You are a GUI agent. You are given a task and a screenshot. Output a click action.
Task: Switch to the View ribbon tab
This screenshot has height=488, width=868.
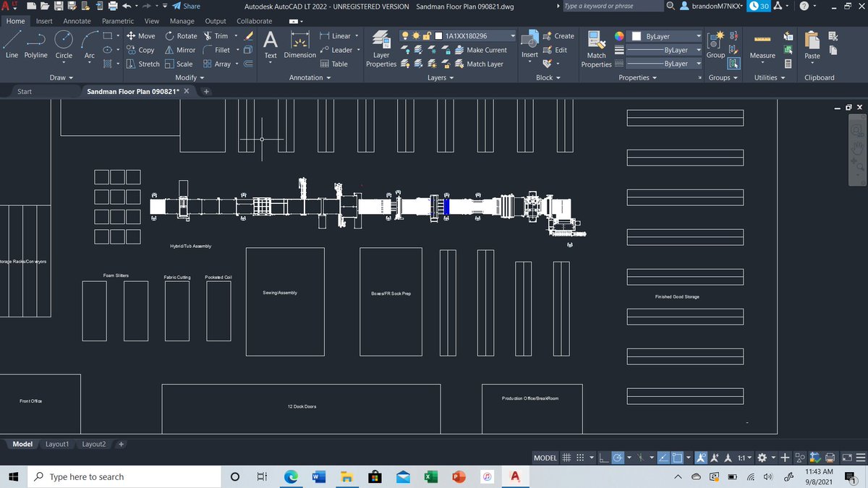tap(152, 22)
